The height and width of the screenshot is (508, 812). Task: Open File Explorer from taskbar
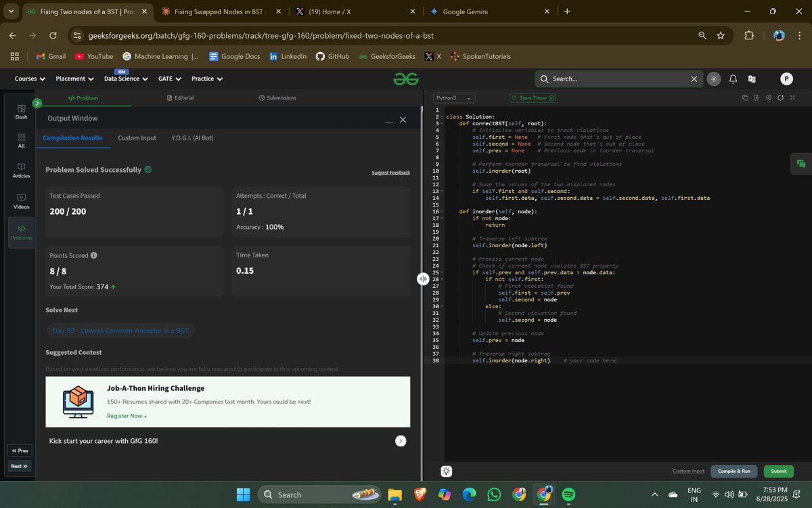pyautogui.click(x=394, y=495)
